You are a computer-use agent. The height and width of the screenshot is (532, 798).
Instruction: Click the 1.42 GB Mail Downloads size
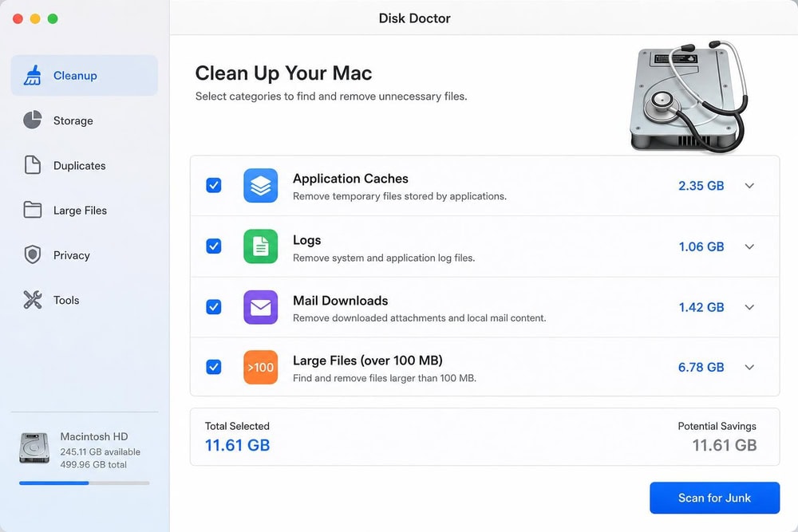pos(701,307)
